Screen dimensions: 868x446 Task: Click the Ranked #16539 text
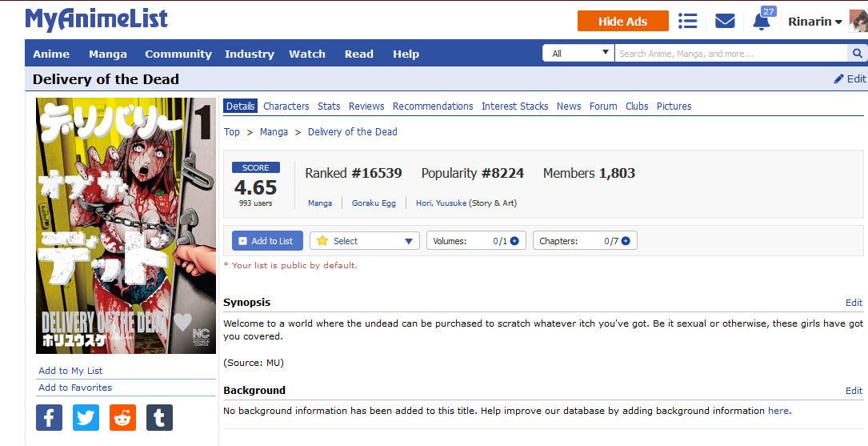click(353, 174)
